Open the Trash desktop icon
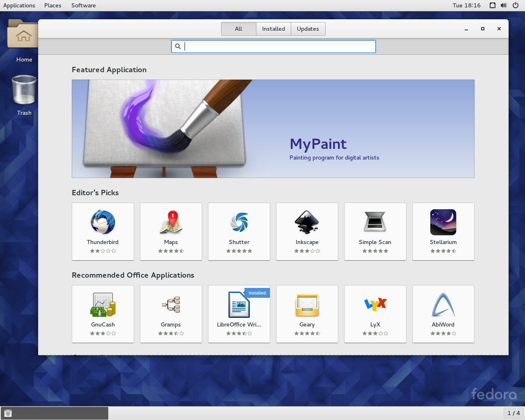The image size is (525, 420). point(24,89)
